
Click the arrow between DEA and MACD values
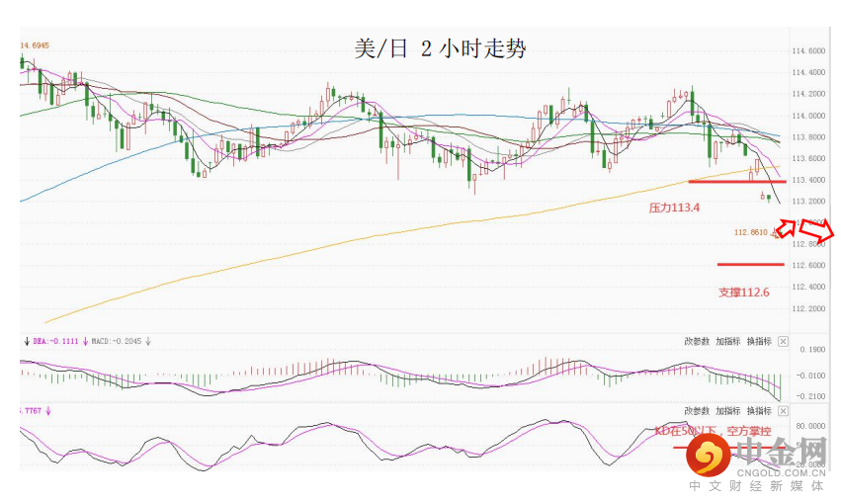[86, 341]
